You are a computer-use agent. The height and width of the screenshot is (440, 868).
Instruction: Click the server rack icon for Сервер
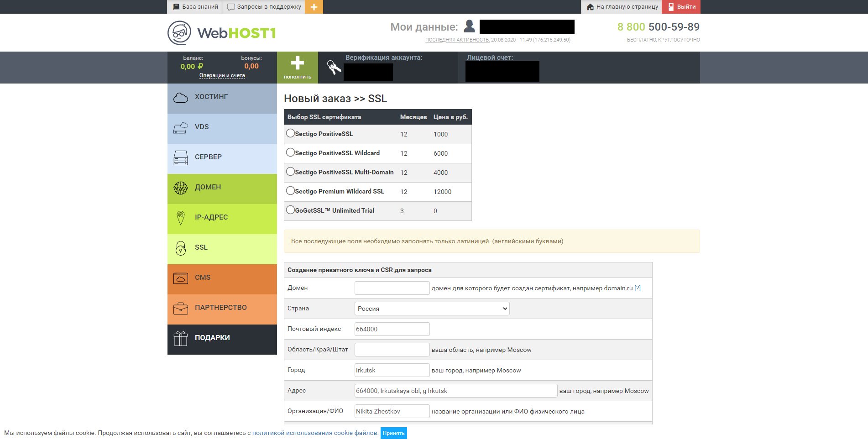tap(181, 158)
